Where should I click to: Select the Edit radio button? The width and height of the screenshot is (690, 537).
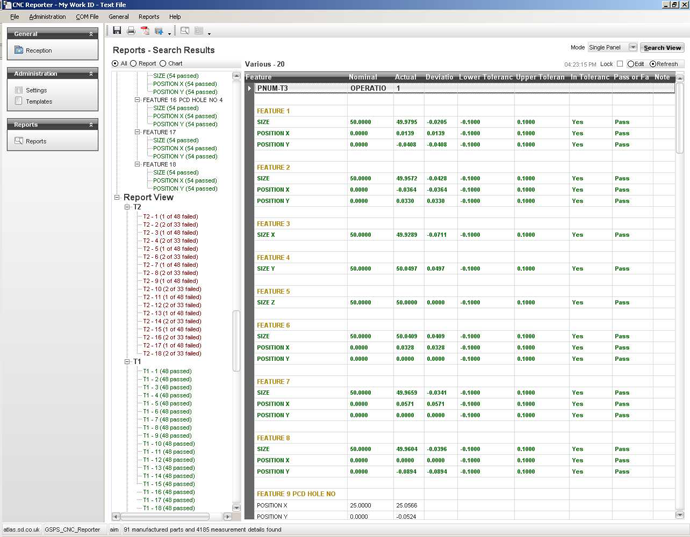631,64
